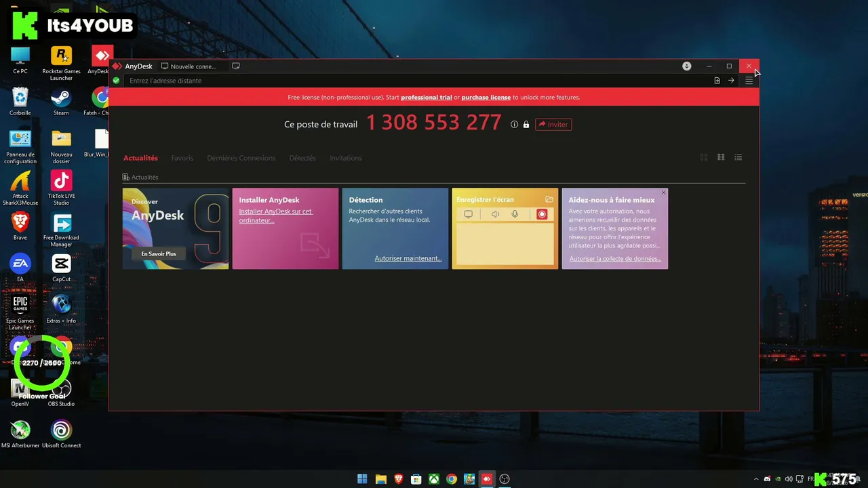Open the Invitations tab

coord(346,158)
